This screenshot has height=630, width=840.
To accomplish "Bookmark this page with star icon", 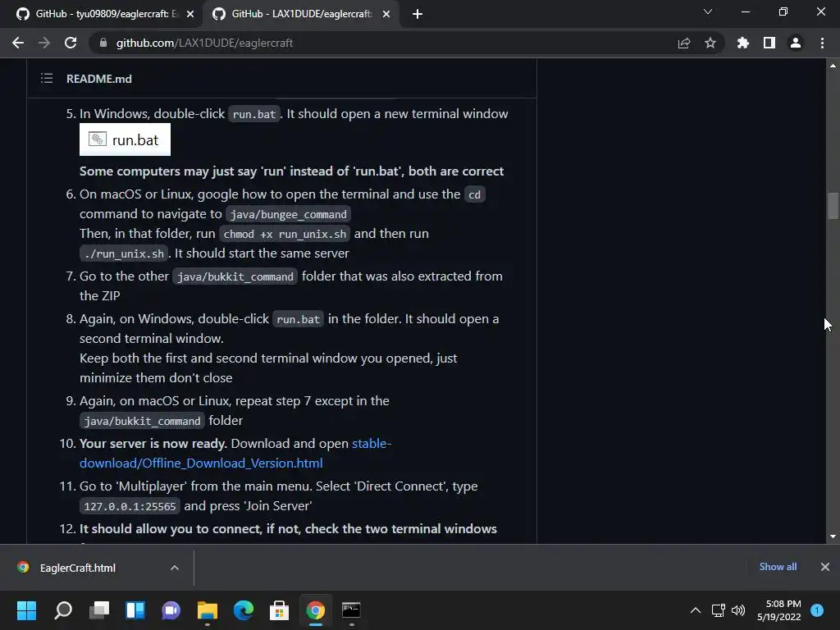I will [x=710, y=43].
